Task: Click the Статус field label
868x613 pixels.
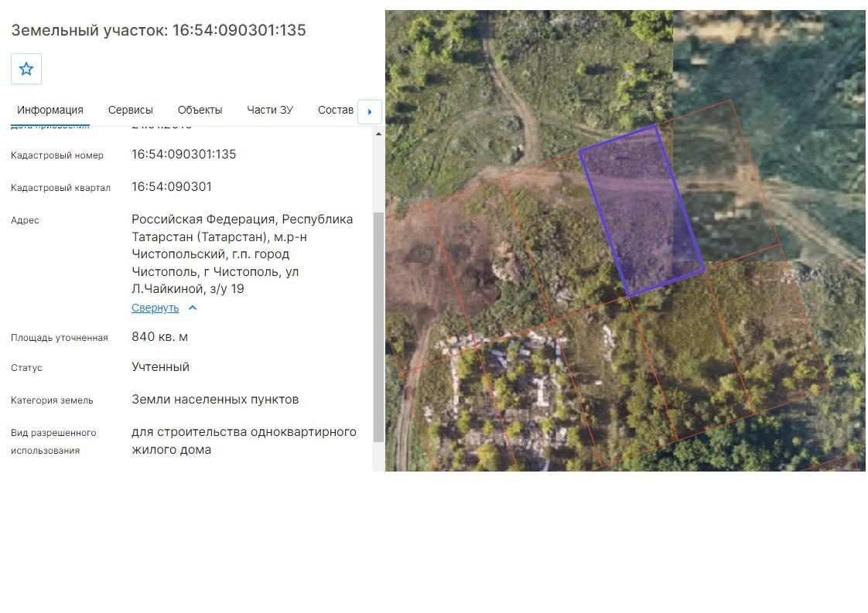Action: click(x=26, y=368)
